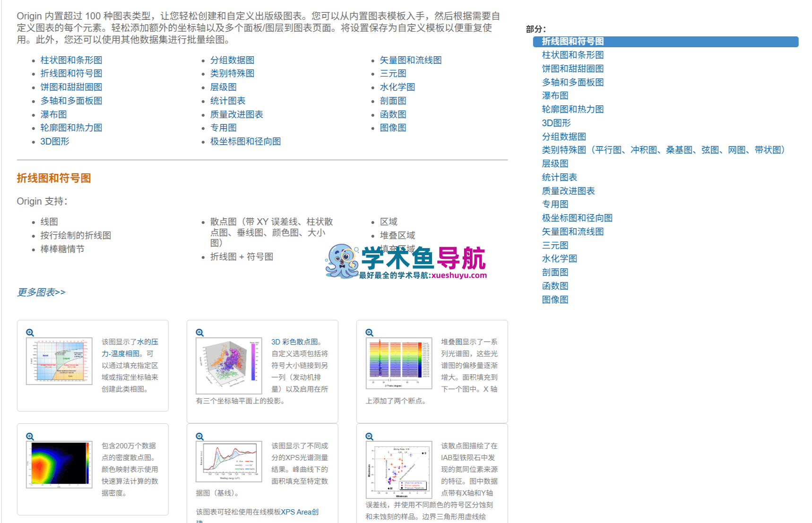The image size is (812, 523).
Task: Open 饼图和甜甜圈图 link in the intro bullet list
Action: click(x=71, y=87)
